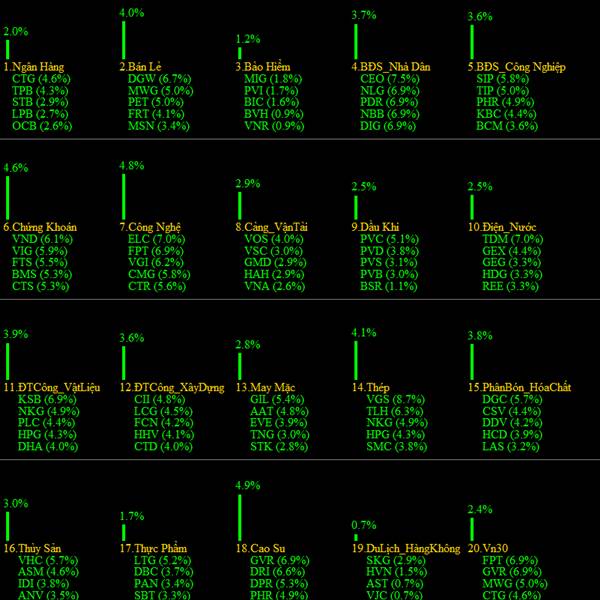600x600 pixels.
Task: Select the FRT (4.1%) entry
Action: [156, 114]
